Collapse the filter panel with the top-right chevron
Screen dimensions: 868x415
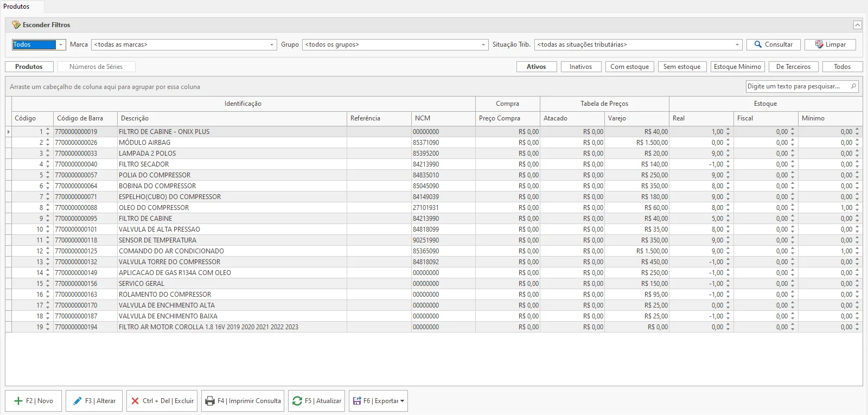coord(857,25)
